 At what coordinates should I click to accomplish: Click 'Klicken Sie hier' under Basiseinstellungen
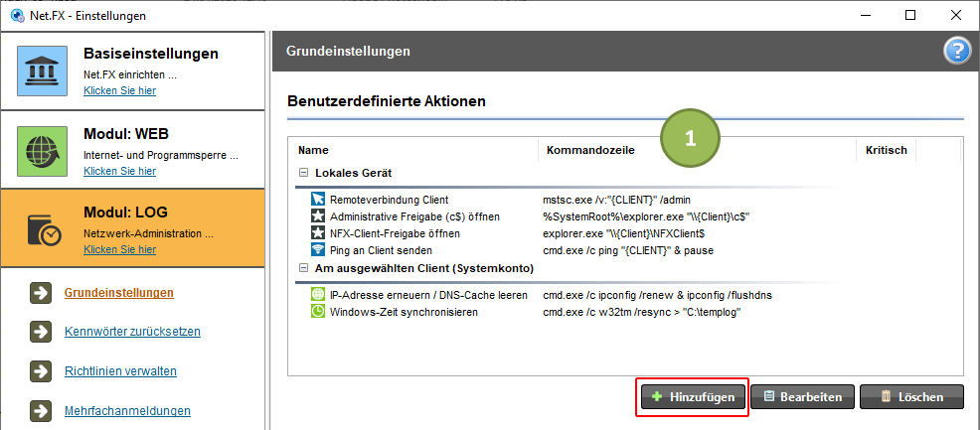[120, 90]
